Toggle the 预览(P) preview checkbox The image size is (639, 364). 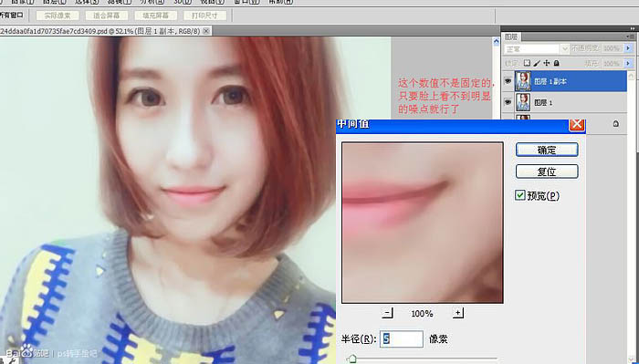[520, 195]
